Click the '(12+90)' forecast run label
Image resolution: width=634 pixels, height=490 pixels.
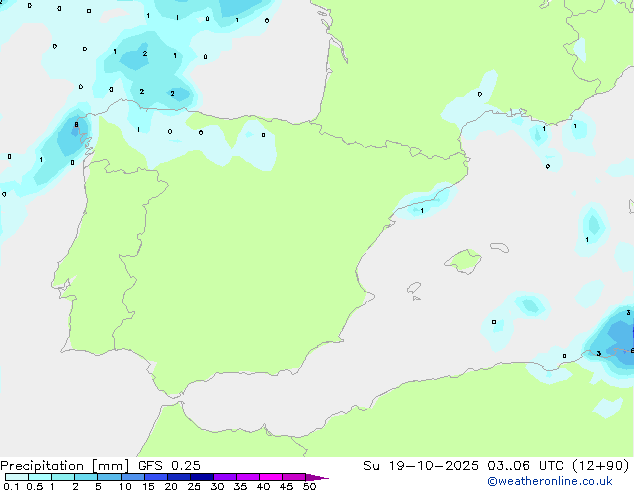pos(601,466)
